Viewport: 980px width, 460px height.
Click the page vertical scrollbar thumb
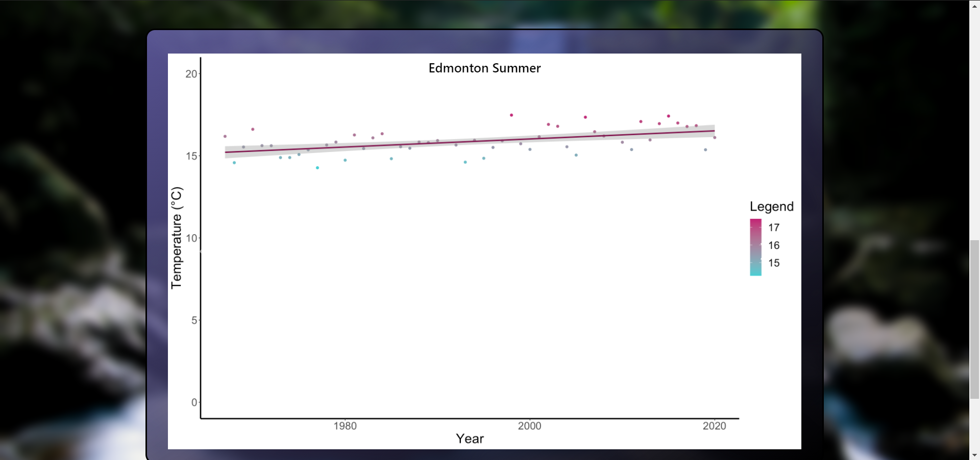coord(974,319)
